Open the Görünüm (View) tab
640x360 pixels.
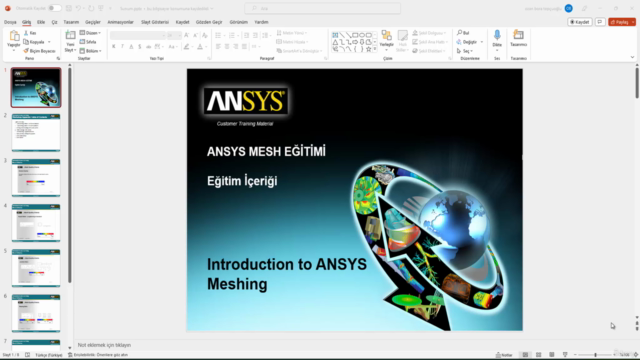tap(238, 22)
